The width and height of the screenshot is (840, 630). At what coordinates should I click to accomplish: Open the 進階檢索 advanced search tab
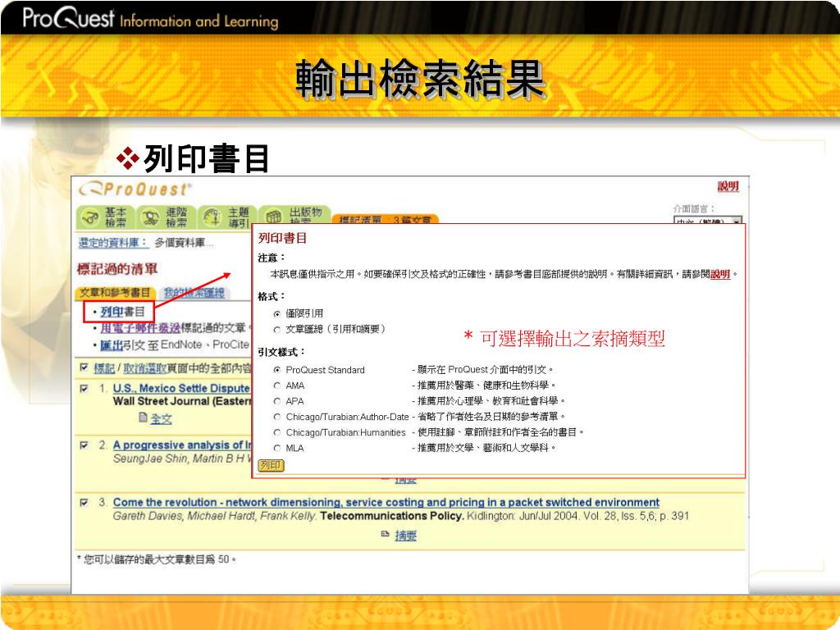[x=167, y=217]
